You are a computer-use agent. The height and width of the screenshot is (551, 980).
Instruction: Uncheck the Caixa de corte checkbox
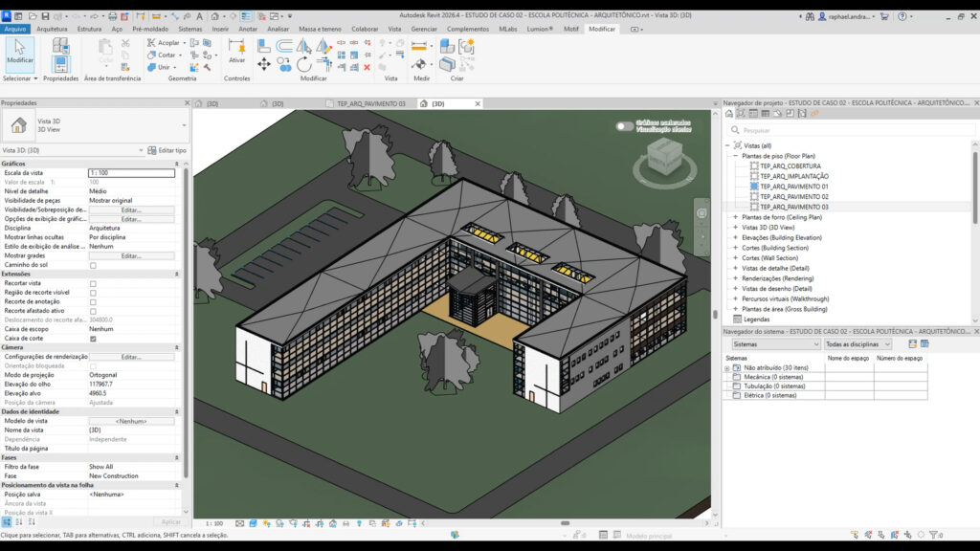[93, 339]
